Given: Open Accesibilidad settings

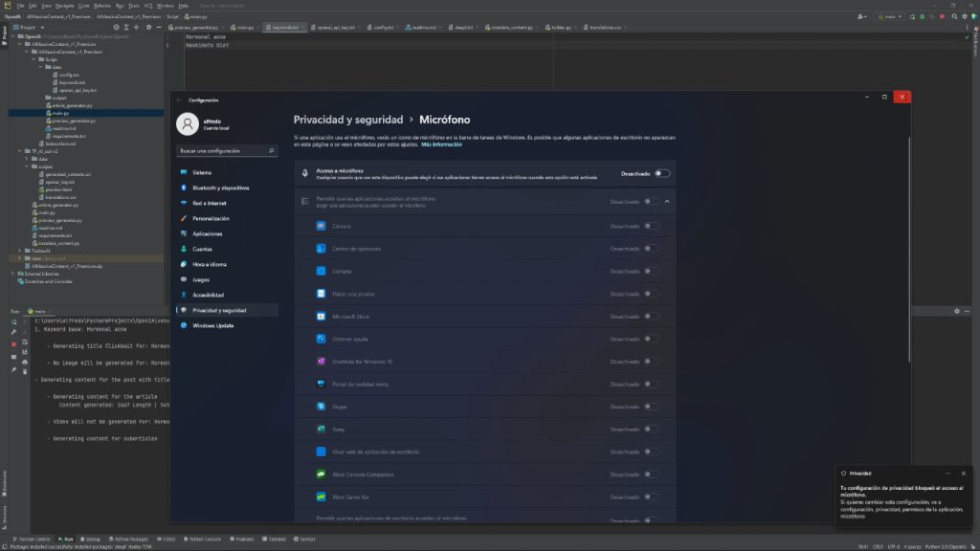Looking at the screenshot, I should click(227, 295).
